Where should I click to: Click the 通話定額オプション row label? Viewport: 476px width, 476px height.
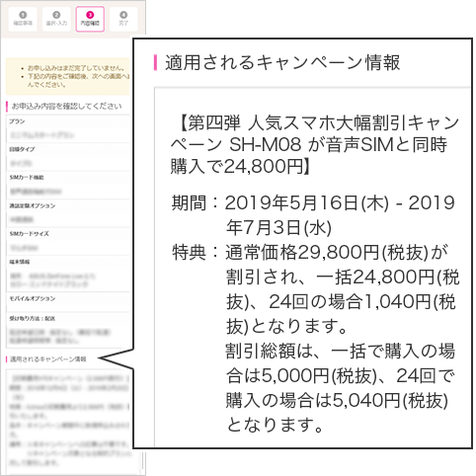tap(32, 205)
